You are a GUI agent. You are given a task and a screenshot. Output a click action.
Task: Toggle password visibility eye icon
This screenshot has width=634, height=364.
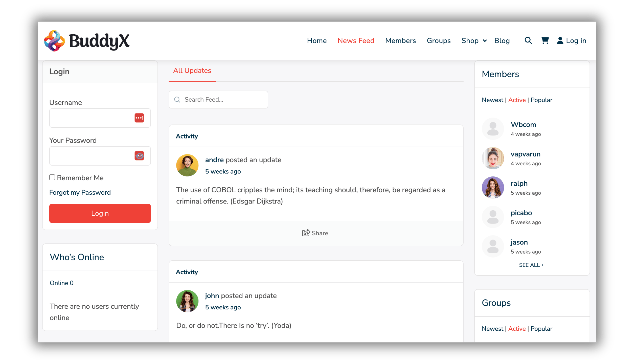[x=139, y=156]
